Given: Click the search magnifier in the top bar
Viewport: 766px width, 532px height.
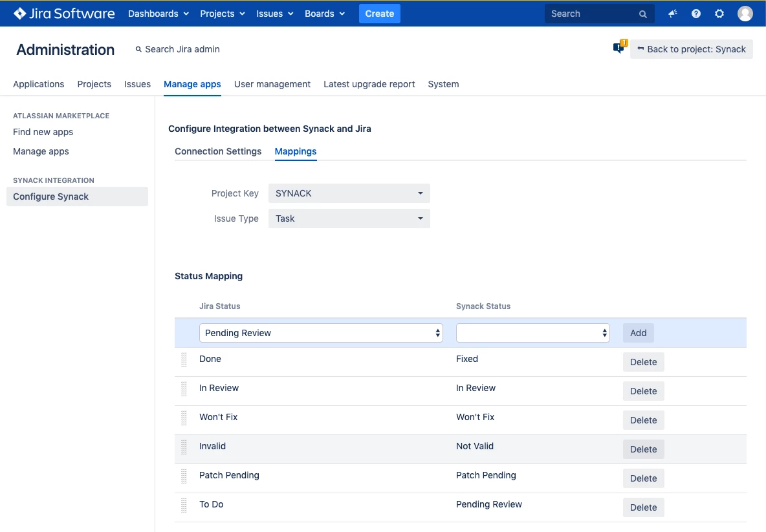Looking at the screenshot, I should [x=642, y=13].
